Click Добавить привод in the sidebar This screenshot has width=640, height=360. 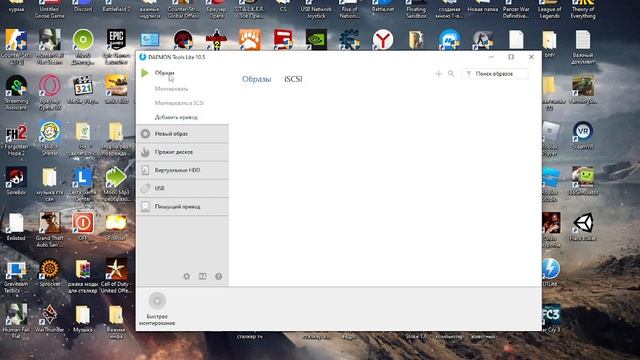tap(176, 117)
